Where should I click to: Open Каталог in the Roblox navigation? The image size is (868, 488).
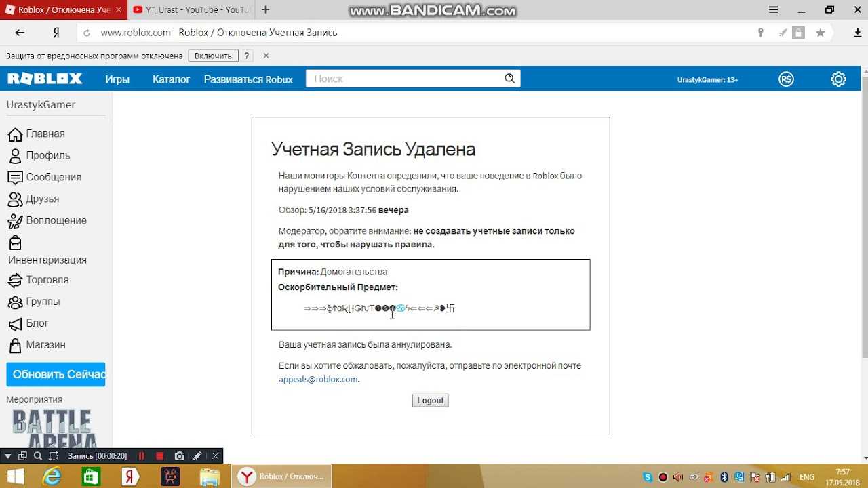(x=171, y=79)
